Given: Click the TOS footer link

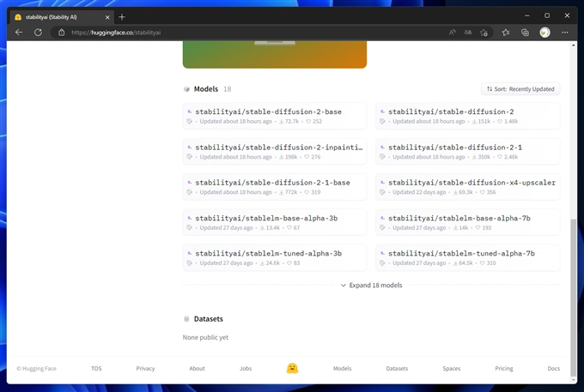Looking at the screenshot, I should 96,368.
